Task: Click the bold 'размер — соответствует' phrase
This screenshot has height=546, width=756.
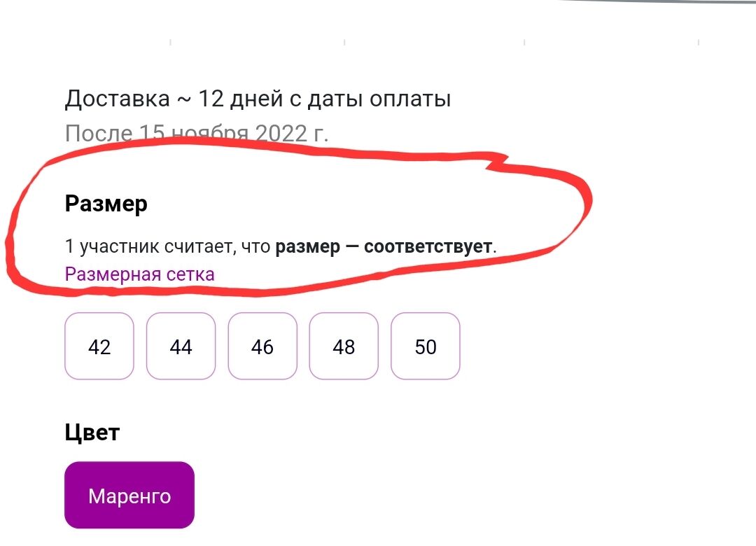Action: (x=384, y=246)
